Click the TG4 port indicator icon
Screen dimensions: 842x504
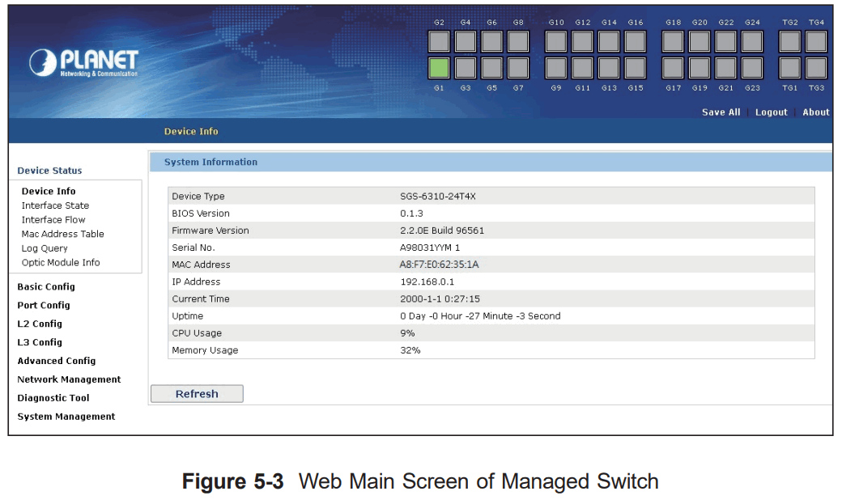tap(816, 40)
